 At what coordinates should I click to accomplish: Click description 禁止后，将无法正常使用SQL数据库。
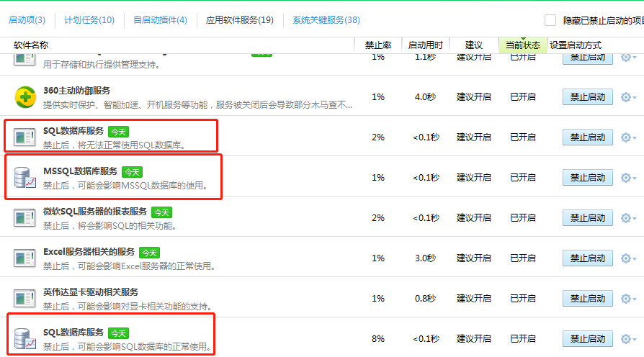115,145
